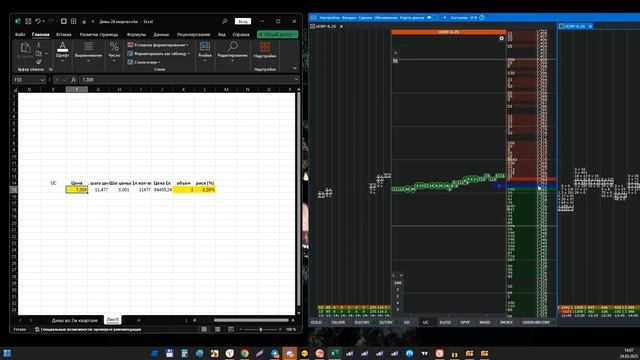Open Сигналы in trading terminal menu
The height and width of the screenshot is (360, 640).
pyautogui.click(x=459, y=18)
